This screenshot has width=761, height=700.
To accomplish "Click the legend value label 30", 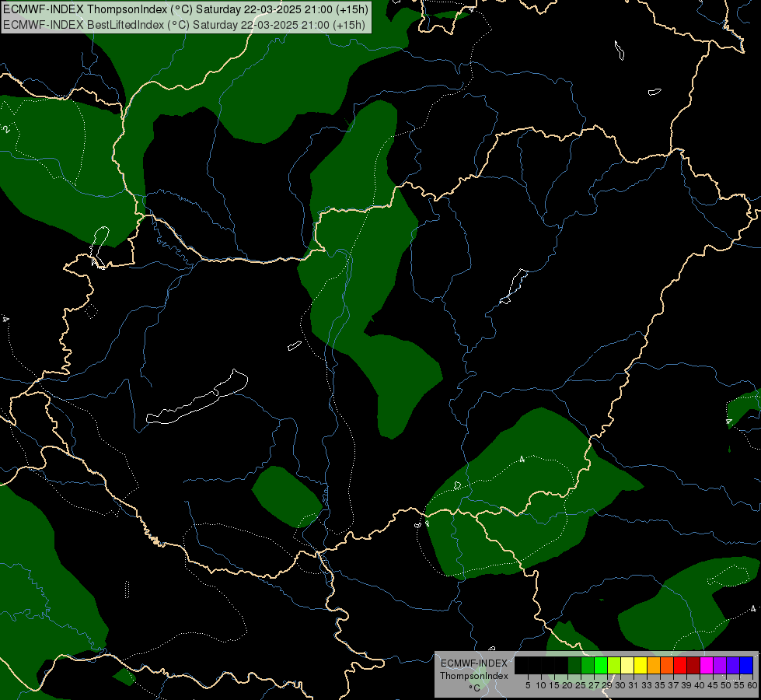I will tap(620, 685).
